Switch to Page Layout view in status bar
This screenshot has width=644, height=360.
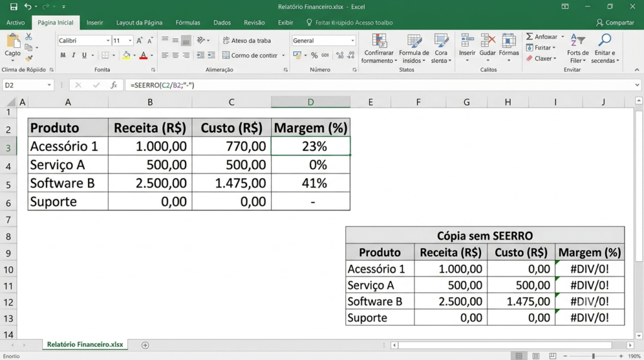pyautogui.click(x=536, y=356)
